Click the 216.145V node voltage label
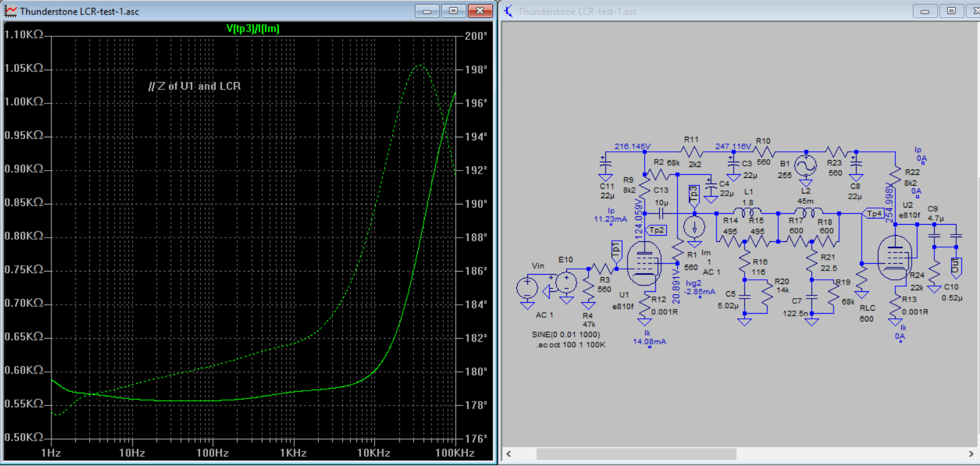Image resolution: width=980 pixels, height=466 pixels. (x=632, y=146)
